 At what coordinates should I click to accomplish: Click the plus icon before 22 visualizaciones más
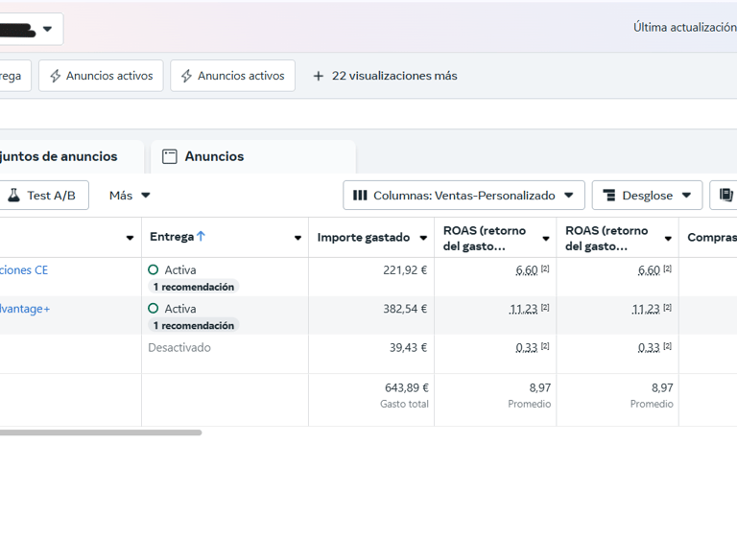(x=319, y=76)
